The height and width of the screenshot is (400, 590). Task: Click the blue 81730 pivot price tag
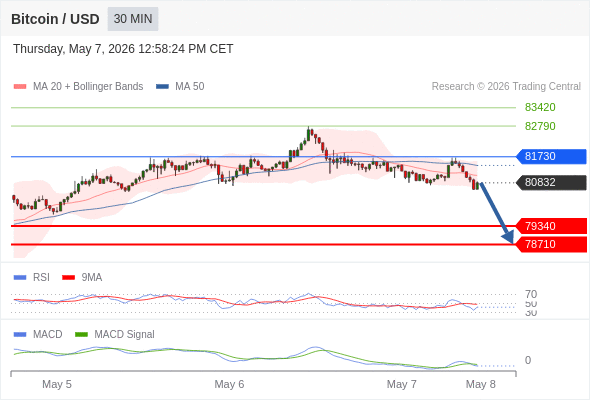551,156
